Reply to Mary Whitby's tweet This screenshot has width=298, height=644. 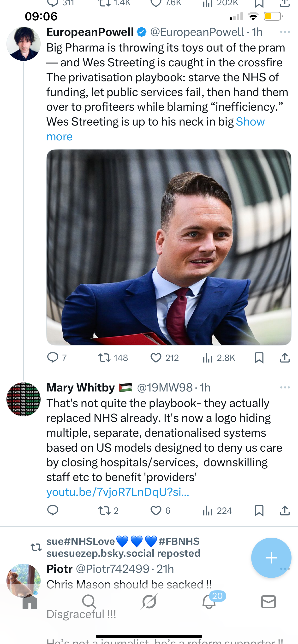click(x=53, y=511)
